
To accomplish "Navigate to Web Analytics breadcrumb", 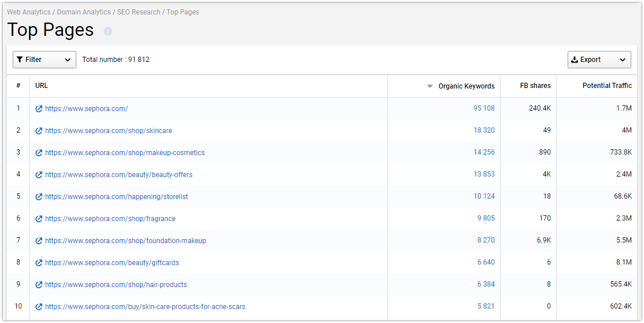I will pos(29,12).
